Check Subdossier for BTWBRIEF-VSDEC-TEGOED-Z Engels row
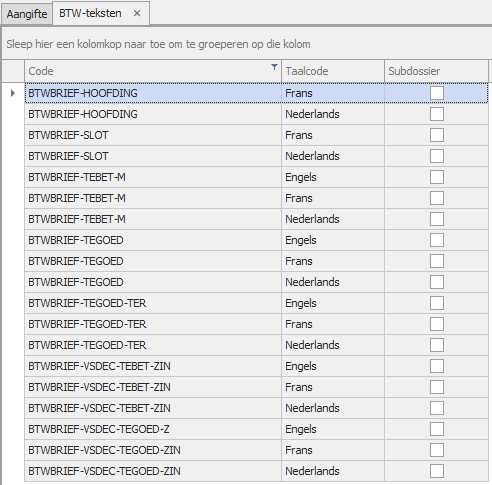The image size is (492, 485). point(437,429)
